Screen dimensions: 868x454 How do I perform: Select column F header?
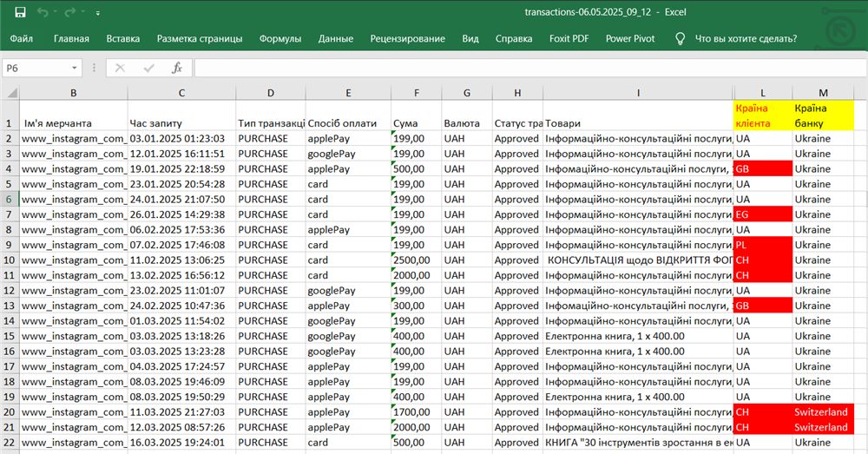coord(417,93)
